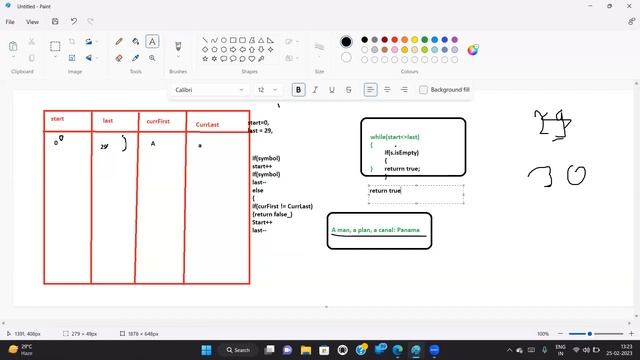Expand the Flip options arrow
This screenshot has height=360, width=640.
click(x=97, y=58)
